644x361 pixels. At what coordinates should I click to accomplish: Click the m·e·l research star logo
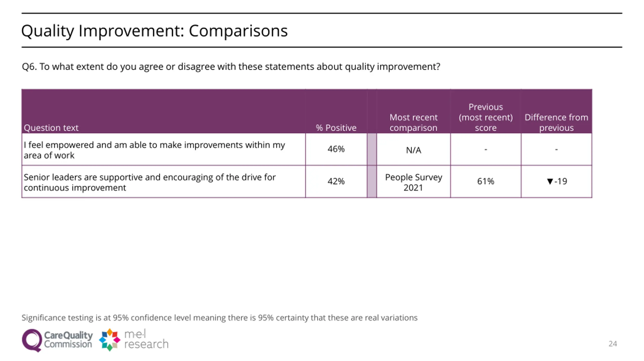pyautogui.click(x=110, y=340)
